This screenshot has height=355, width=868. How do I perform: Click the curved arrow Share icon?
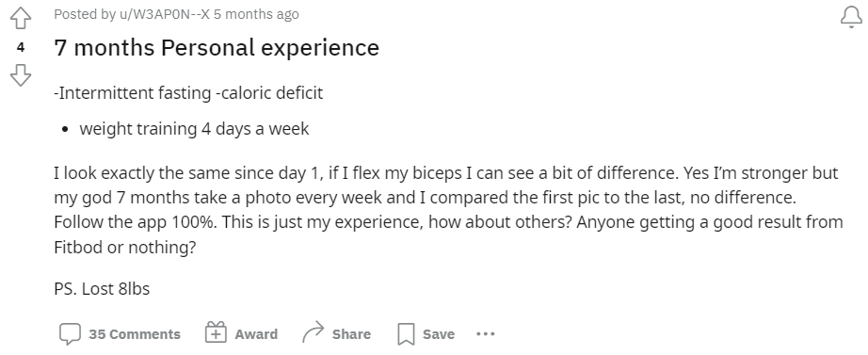coord(313,332)
